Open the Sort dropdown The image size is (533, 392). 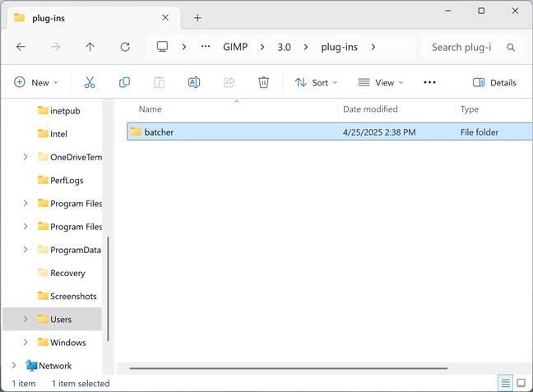316,82
